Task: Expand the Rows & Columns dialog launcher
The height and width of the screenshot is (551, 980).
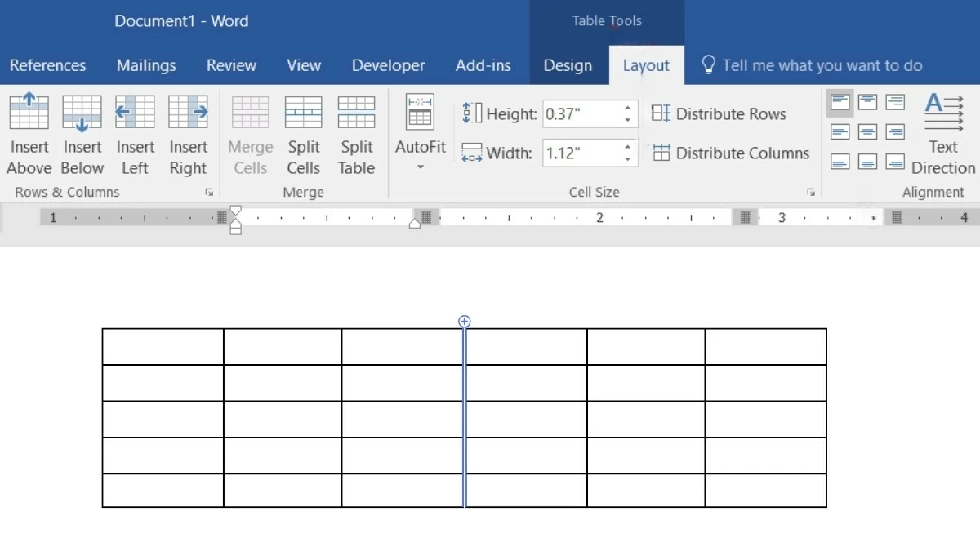Action: [209, 193]
